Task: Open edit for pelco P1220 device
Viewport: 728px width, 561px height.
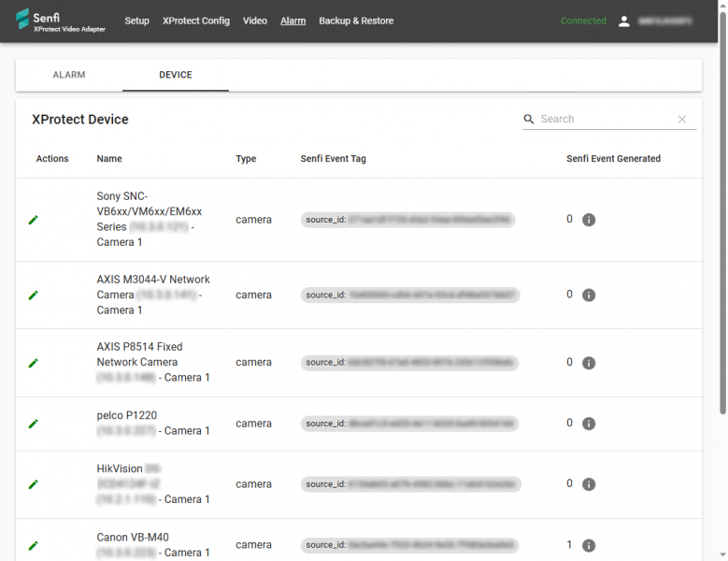Action: pyautogui.click(x=34, y=424)
